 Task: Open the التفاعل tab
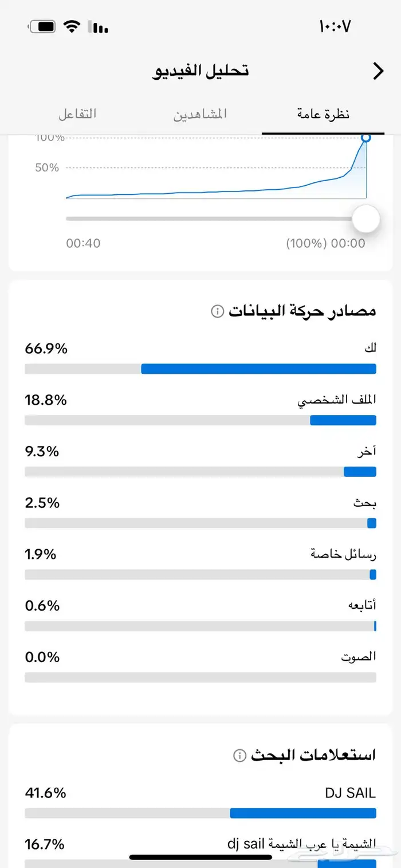click(77, 114)
